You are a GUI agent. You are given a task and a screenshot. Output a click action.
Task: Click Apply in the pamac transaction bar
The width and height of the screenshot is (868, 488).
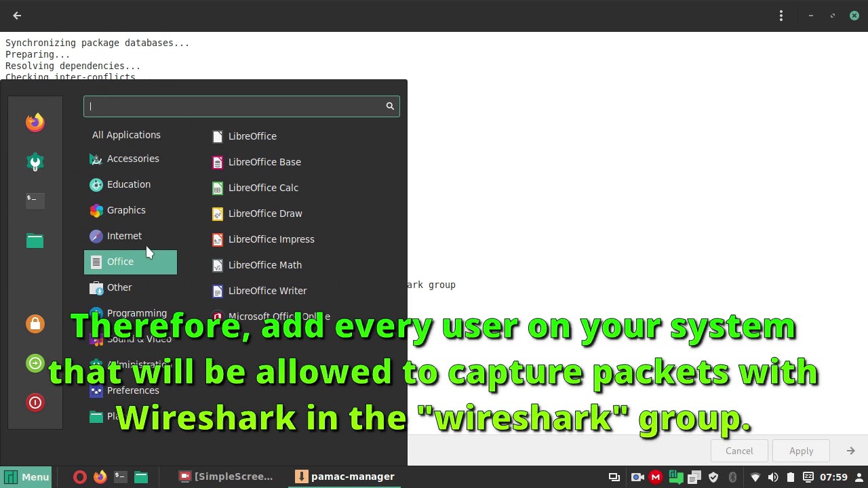click(x=801, y=451)
